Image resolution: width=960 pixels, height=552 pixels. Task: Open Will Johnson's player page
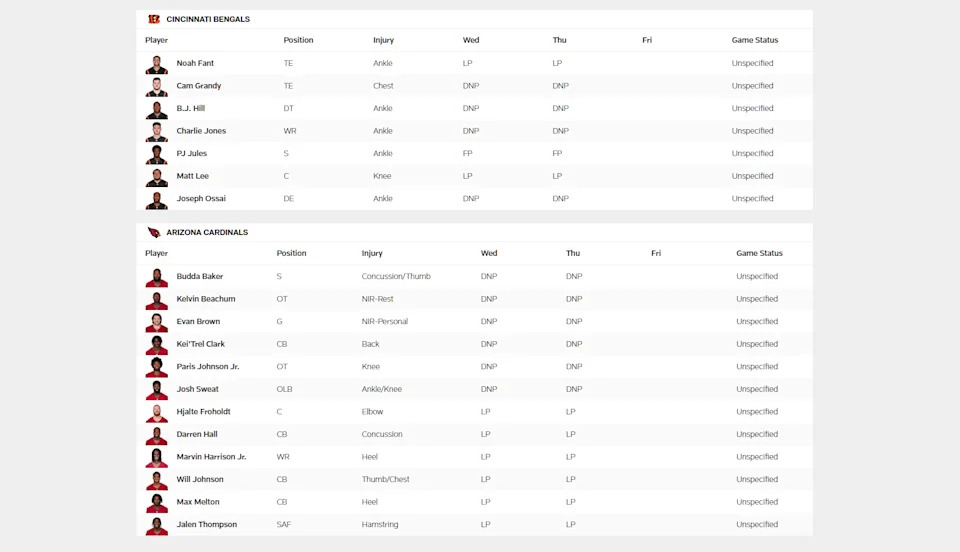[200, 479]
